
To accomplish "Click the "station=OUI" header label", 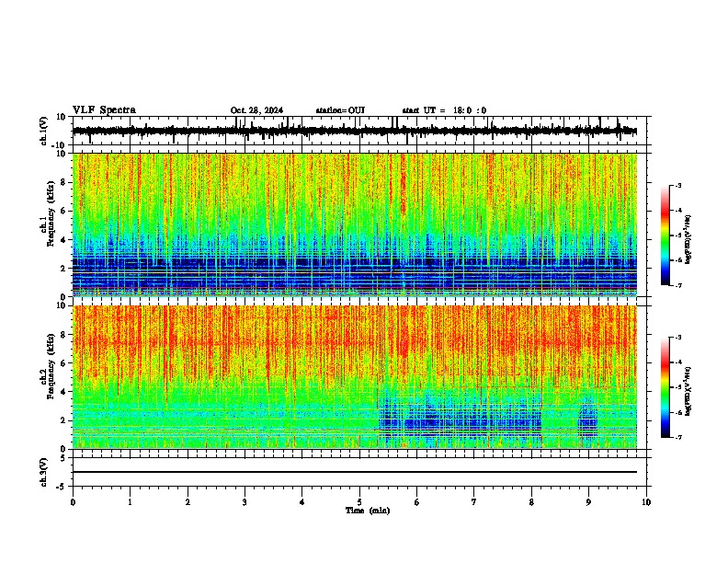I will pos(340,110).
